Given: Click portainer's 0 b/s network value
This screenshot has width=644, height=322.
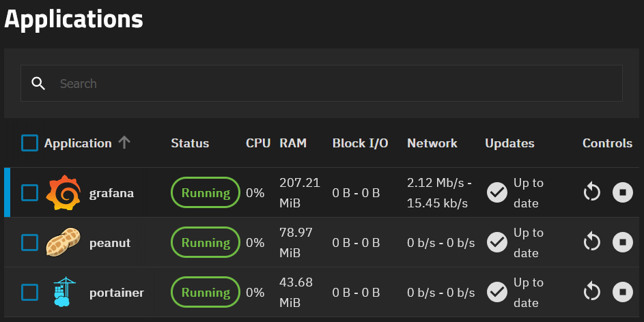Looking at the screenshot, I should [x=440, y=293].
